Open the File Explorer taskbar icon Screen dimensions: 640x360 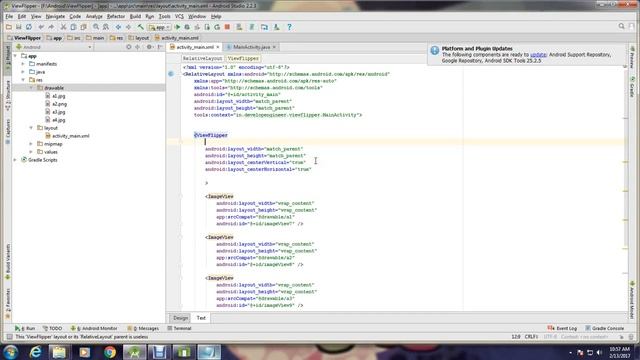tap(59, 352)
